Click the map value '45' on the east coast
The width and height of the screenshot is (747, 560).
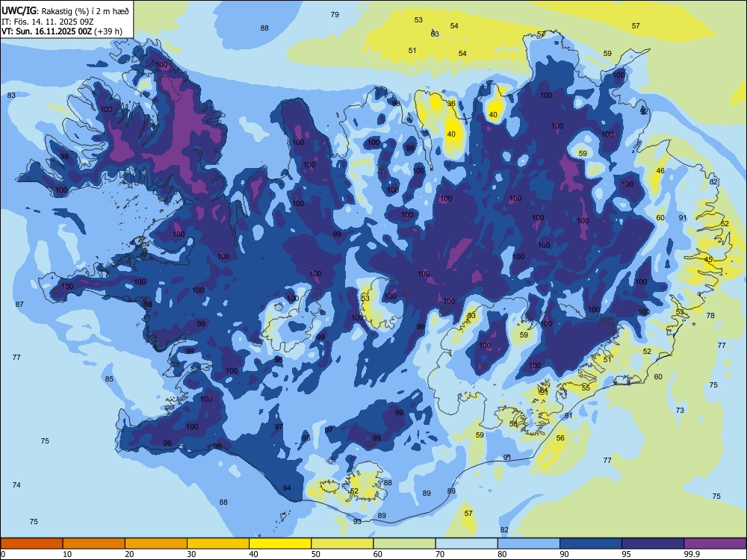[708, 260]
